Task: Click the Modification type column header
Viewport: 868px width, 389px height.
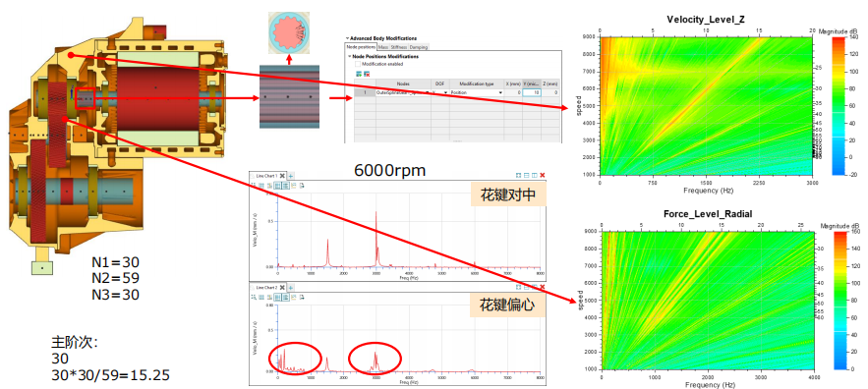Action: click(x=477, y=83)
